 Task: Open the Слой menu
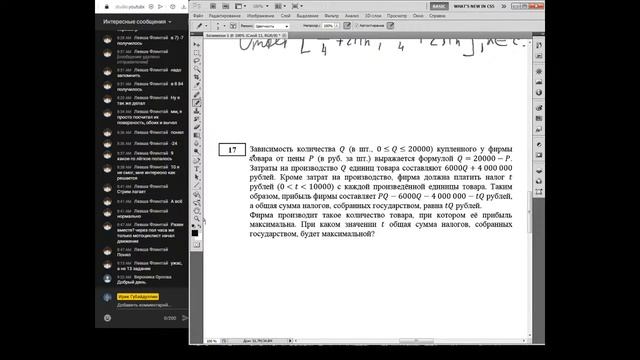click(285, 16)
